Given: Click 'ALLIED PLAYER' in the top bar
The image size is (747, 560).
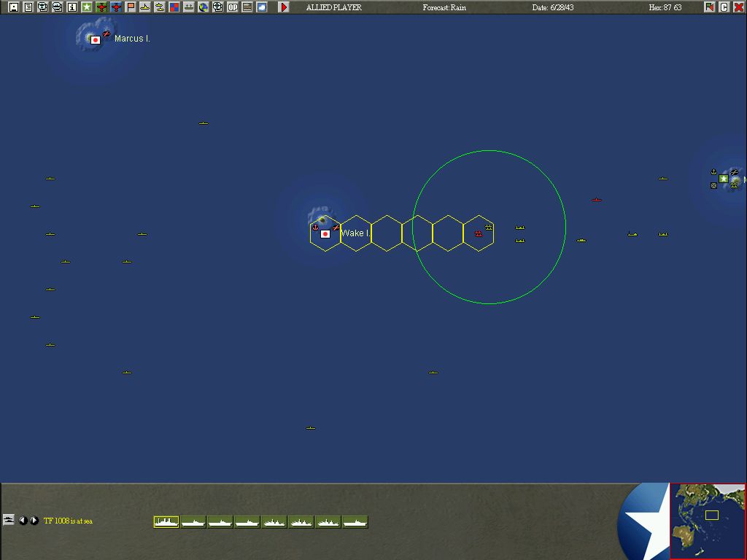Looking at the screenshot, I should coord(333,7).
